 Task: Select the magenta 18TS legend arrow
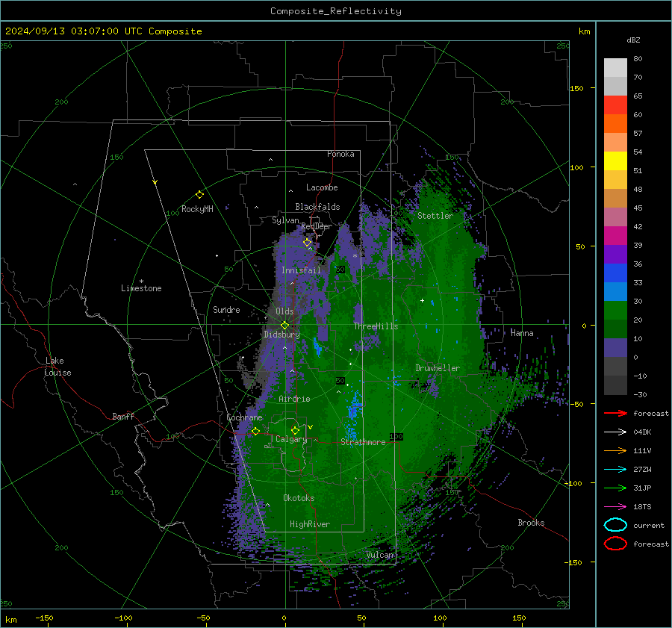point(615,507)
